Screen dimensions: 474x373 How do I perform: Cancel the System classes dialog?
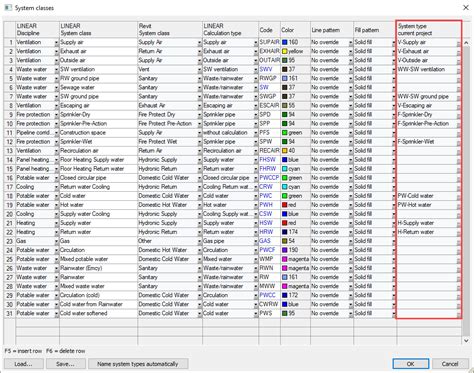pos(450,364)
